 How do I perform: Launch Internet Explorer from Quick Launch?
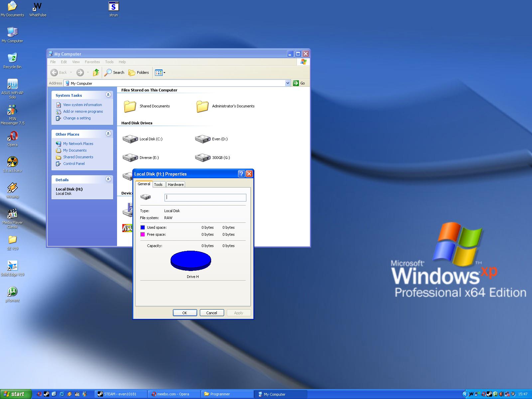click(62, 394)
